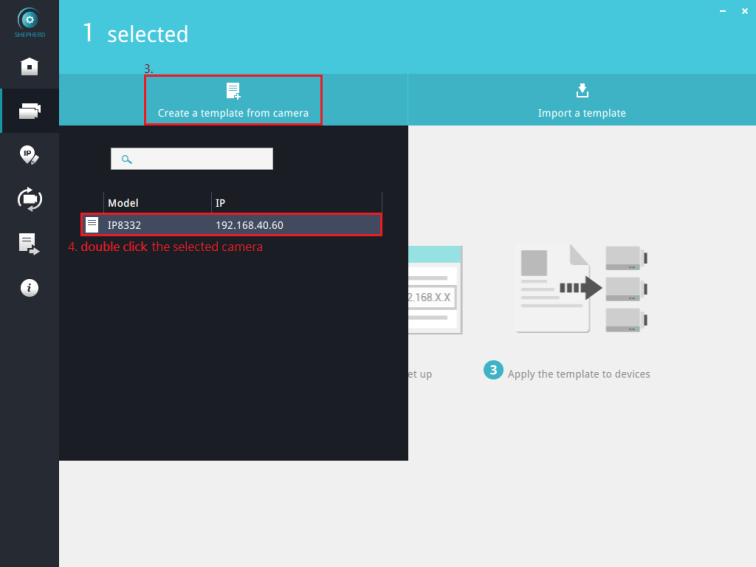Click the download arrow import icon

click(582, 91)
